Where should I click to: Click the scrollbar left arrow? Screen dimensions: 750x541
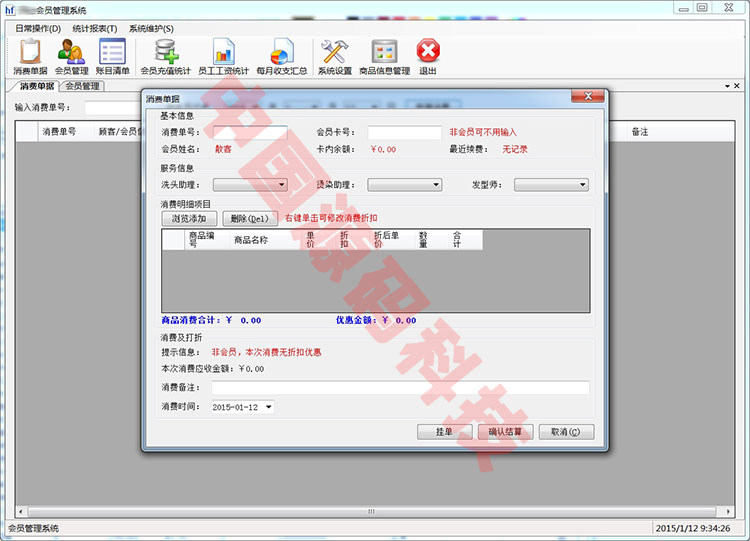(x=21, y=511)
